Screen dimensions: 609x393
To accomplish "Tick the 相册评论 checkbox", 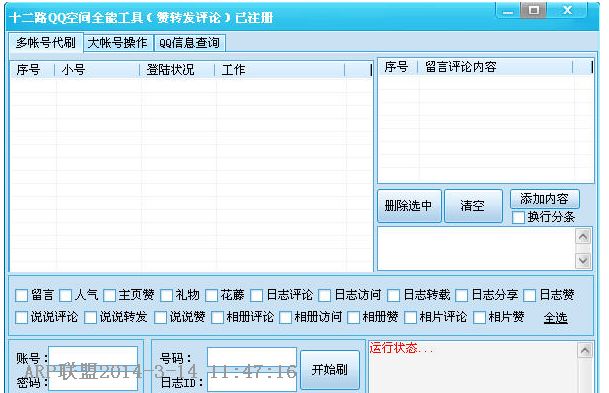I will tap(218, 317).
